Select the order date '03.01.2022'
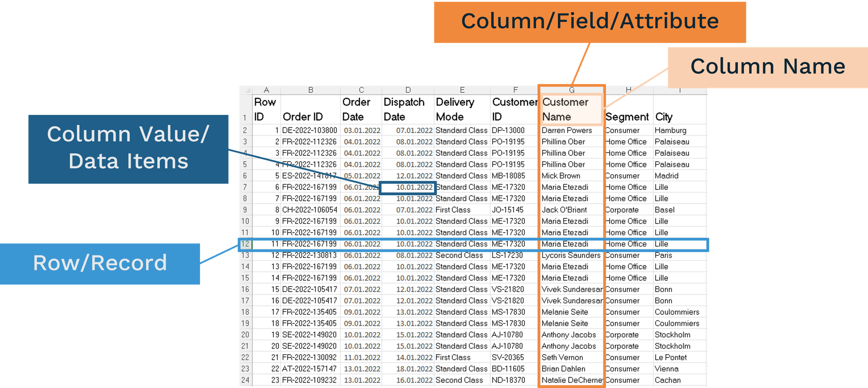 (361, 130)
